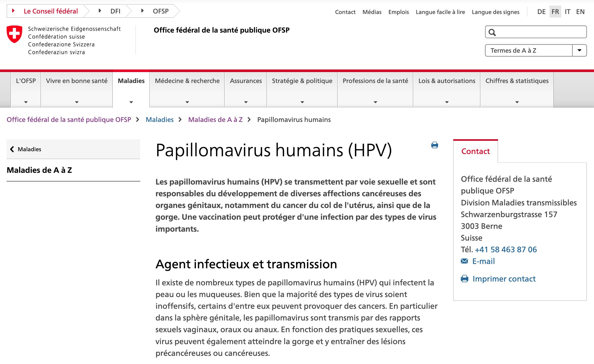Click Imprimer contact link
Screen dimensions: 594x364
click(504, 279)
